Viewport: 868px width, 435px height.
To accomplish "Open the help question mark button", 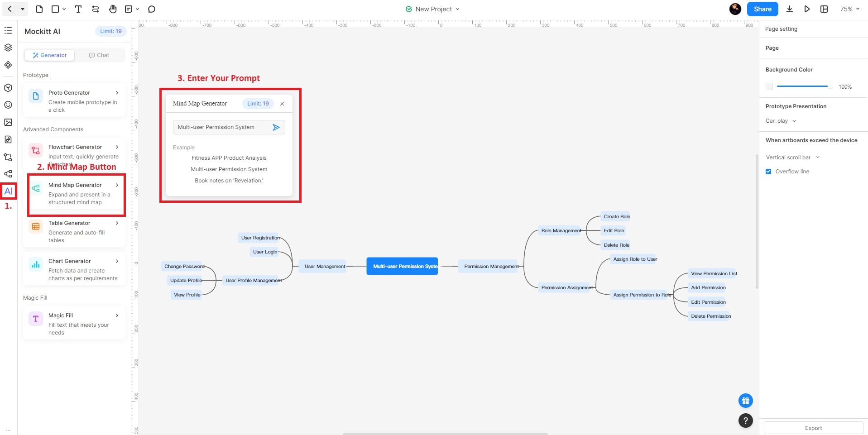I will (x=745, y=421).
